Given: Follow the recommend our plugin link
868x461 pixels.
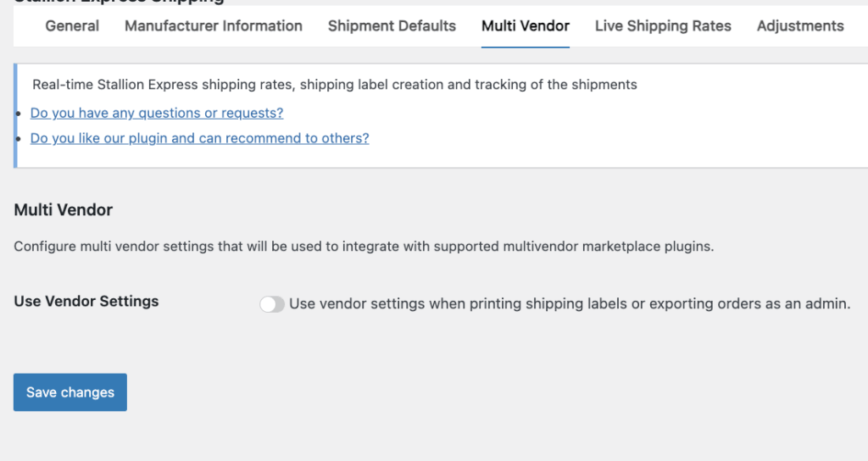Looking at the screenshot, I should click(x=199, y=138).
